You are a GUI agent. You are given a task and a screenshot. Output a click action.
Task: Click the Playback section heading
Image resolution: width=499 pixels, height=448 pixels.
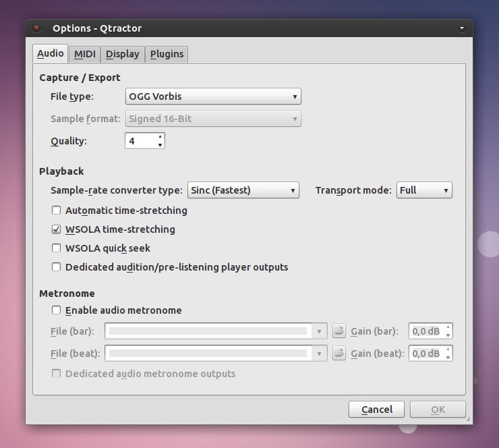click(61, 171)
